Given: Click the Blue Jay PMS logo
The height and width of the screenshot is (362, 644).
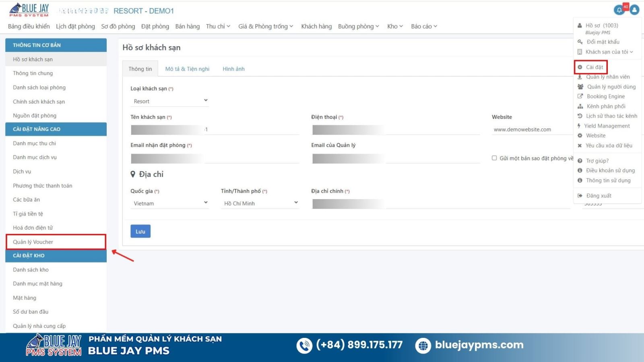Looking at the screenshot, I should click(29, 10).
